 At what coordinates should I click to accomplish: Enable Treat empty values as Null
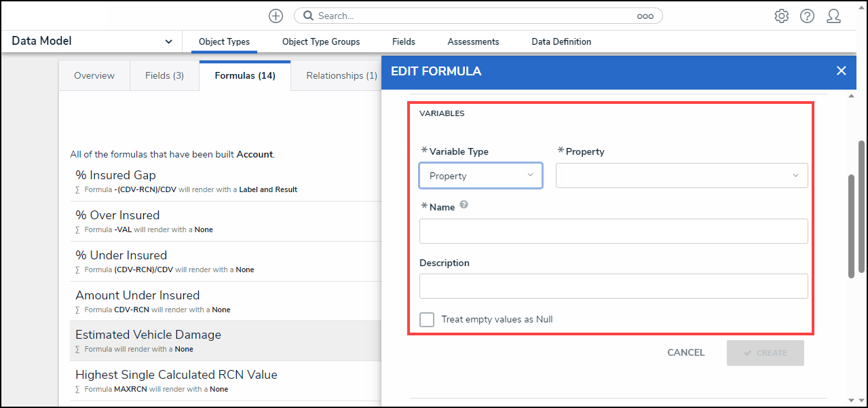point(427,319)
